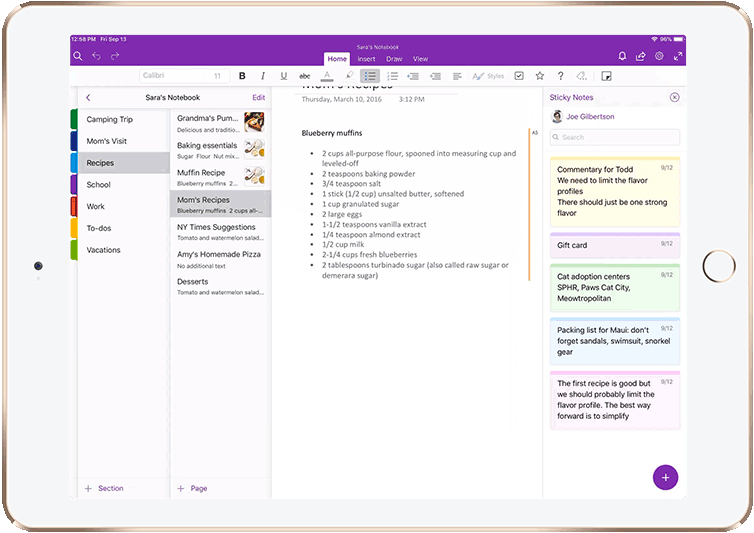Click the numbered list icon

[392, 76]
